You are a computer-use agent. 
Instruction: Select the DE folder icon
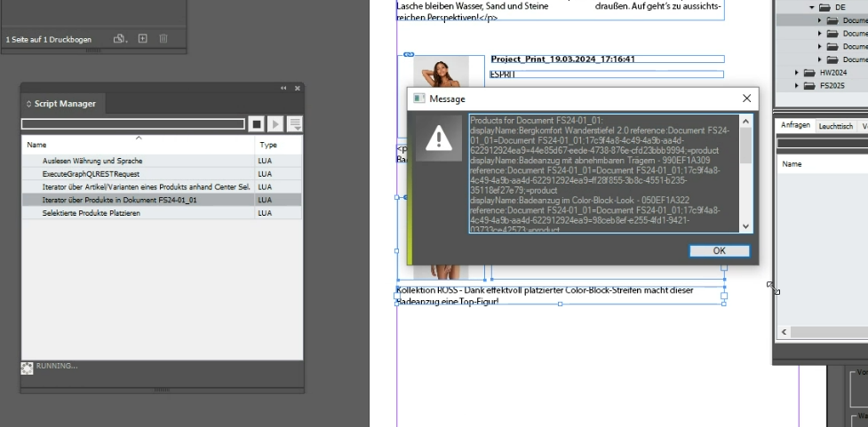coord(824,8)
